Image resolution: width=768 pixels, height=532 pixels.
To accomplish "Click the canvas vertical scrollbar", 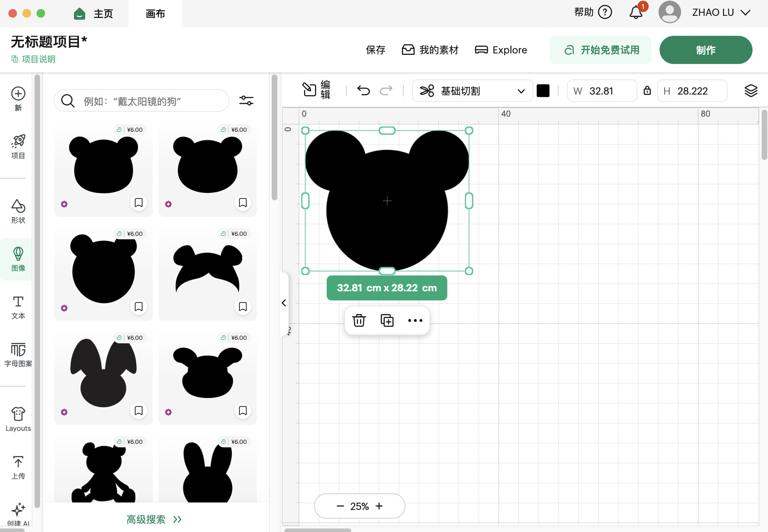I will tap(764, 135).
